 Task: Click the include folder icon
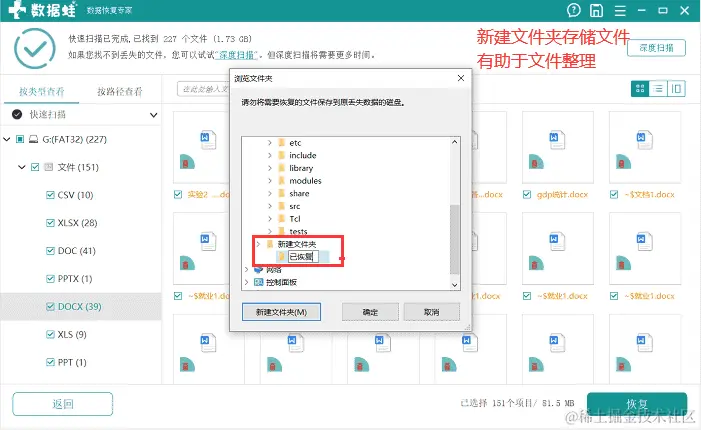coord(282,155)
